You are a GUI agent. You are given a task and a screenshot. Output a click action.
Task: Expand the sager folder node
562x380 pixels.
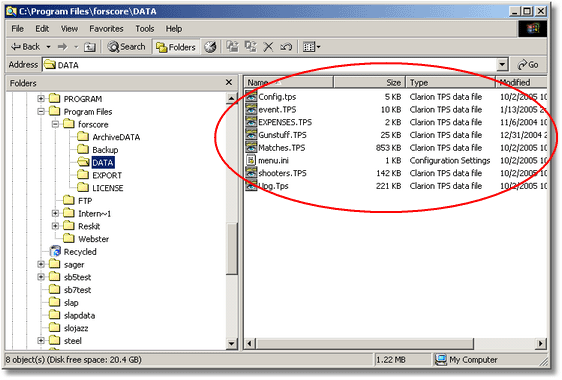click(x=41, y=265)
